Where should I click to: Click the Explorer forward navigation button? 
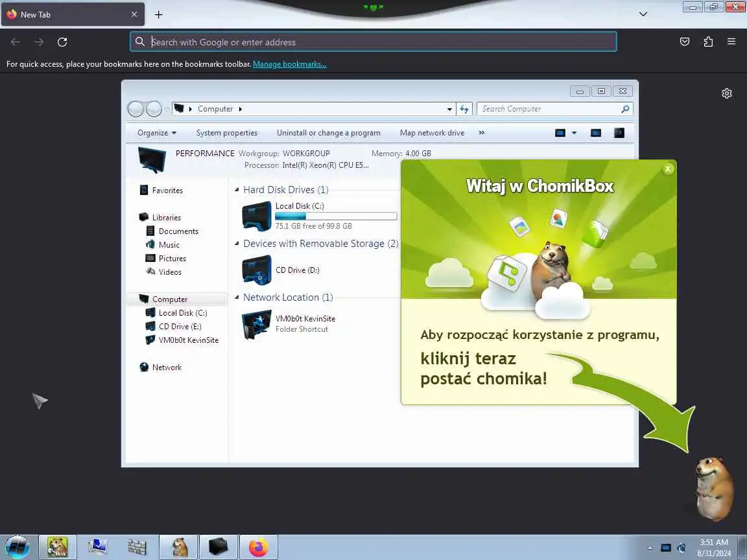pos(154,109)
